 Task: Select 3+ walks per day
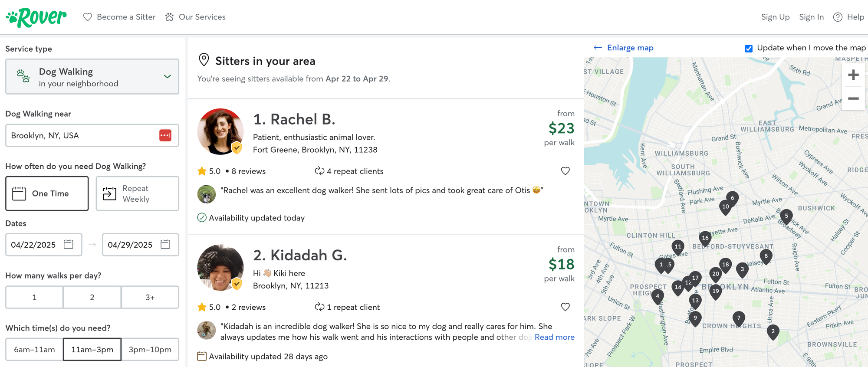[x=150, y=297]
